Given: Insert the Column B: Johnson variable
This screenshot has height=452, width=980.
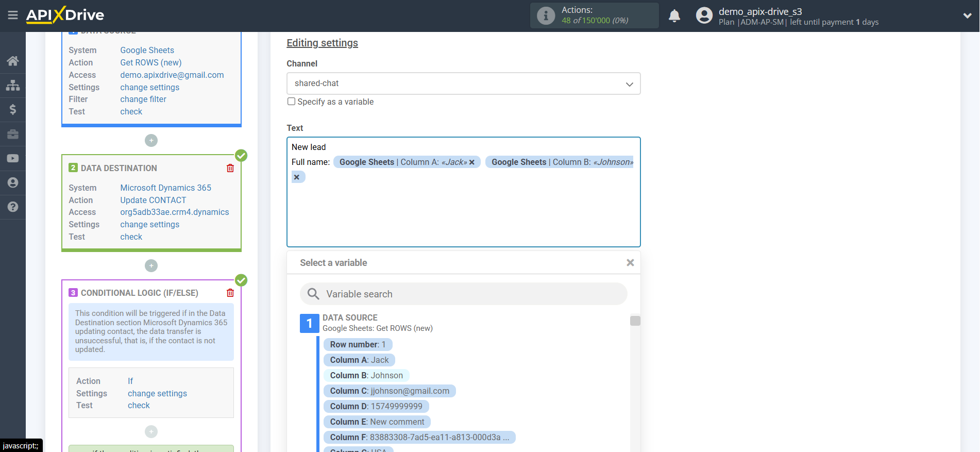Looking at the screenshot, I should (366, 375).
